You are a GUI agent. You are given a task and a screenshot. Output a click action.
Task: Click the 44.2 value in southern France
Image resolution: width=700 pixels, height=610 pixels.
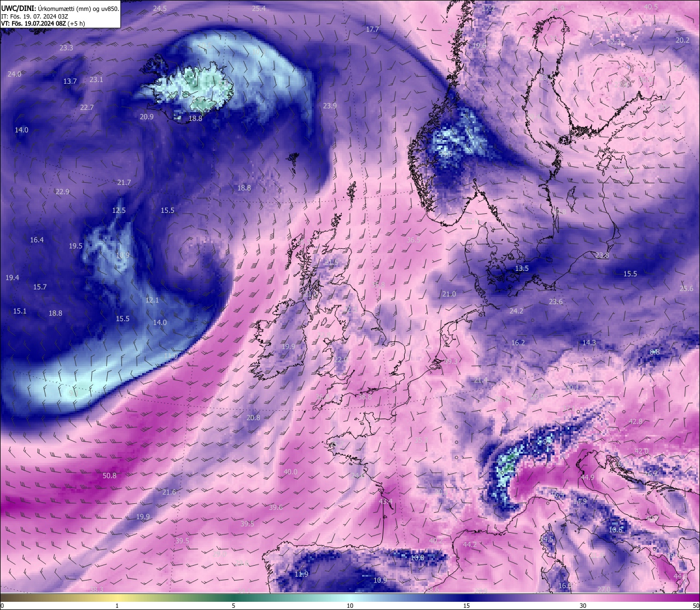pos(469,544)
